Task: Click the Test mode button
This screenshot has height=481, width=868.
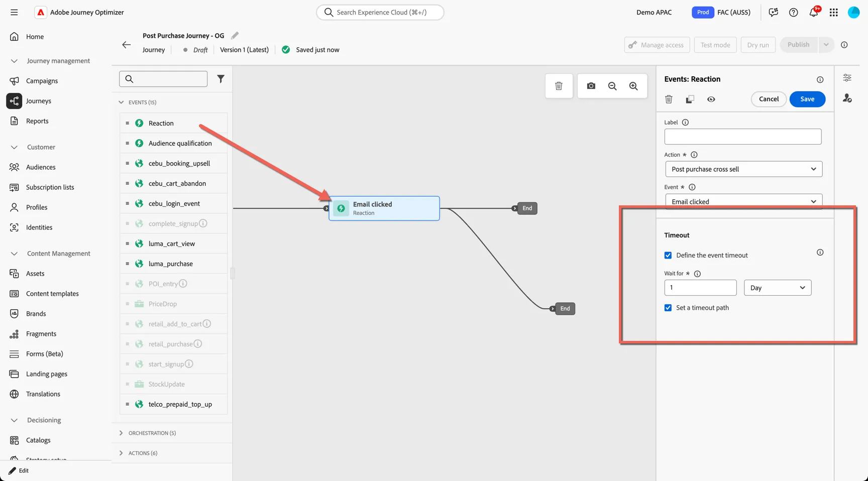Action: tap(715, 45)
